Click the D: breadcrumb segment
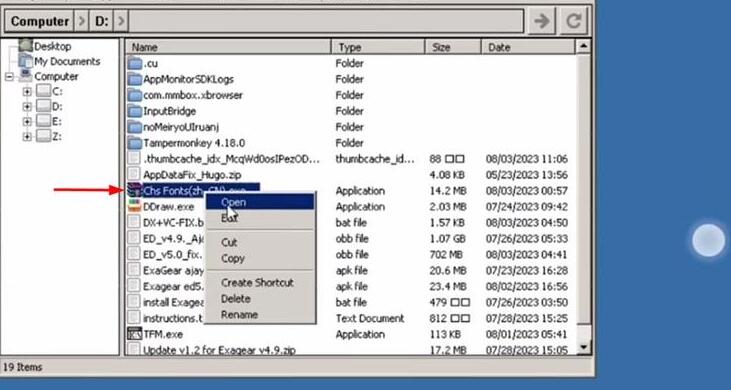Image resolution: width=731 pixels, height=390 pixels. click(x=102, y=21)
